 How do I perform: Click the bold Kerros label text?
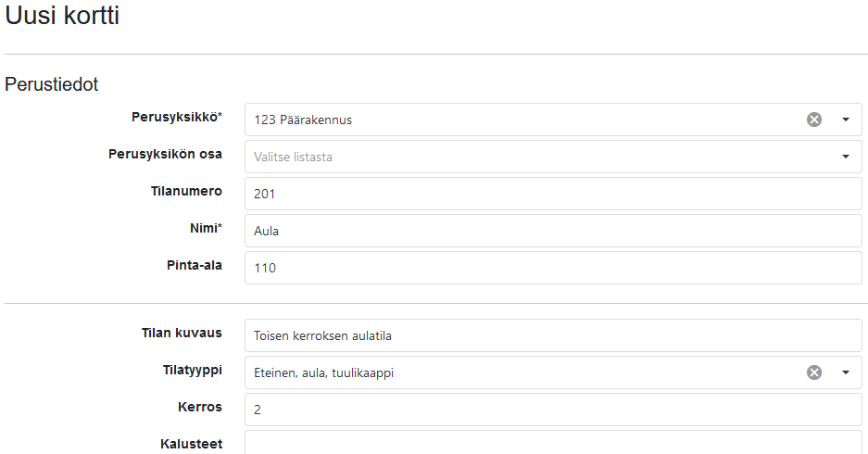tap(200, 407)
